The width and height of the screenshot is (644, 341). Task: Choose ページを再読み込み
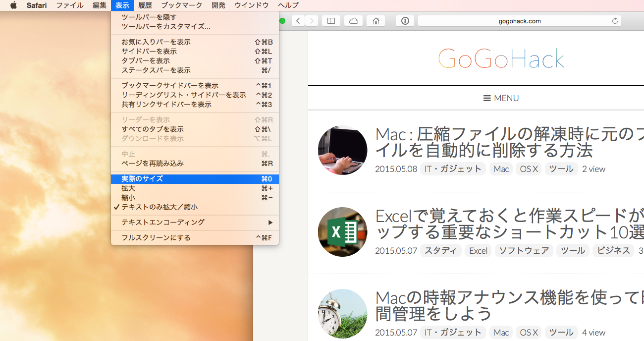195,164
